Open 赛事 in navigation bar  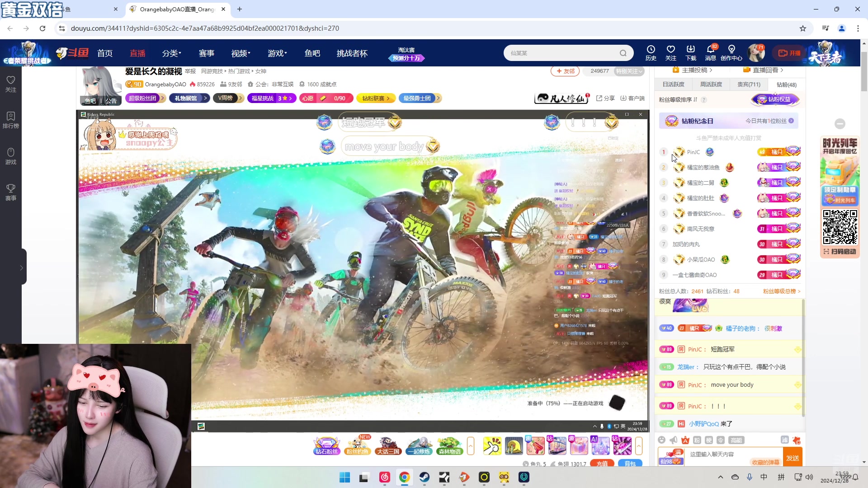tap(207, 53)
